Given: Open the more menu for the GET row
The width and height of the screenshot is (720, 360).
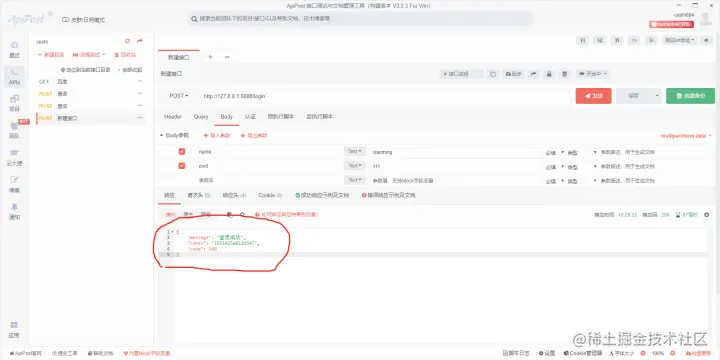Looking at the screenshot, I should [140, 81].
